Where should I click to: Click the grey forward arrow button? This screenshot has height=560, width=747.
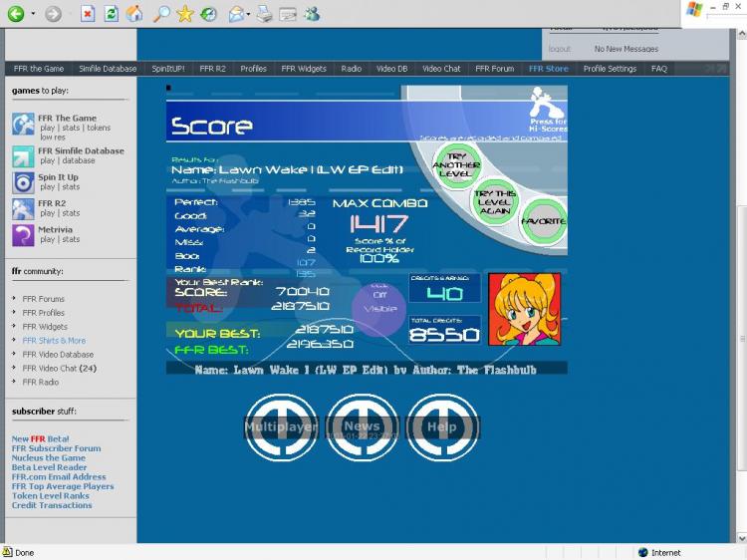[54, 14]
